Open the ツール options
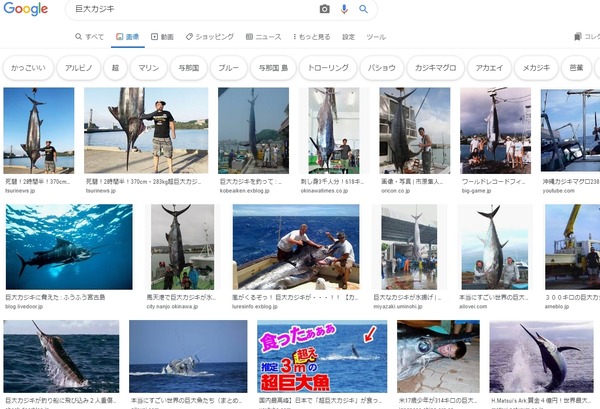Image resolution: width=600 pixels, height=409 pixels. coord(376,37)
